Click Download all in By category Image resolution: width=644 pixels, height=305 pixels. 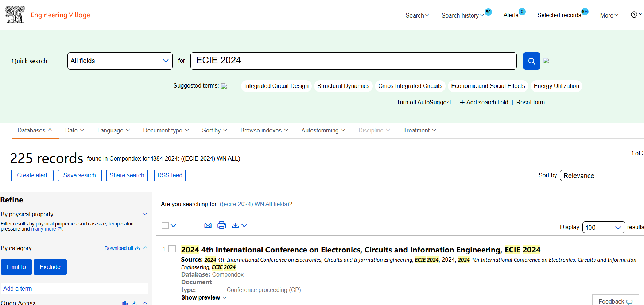click(122, 248)
